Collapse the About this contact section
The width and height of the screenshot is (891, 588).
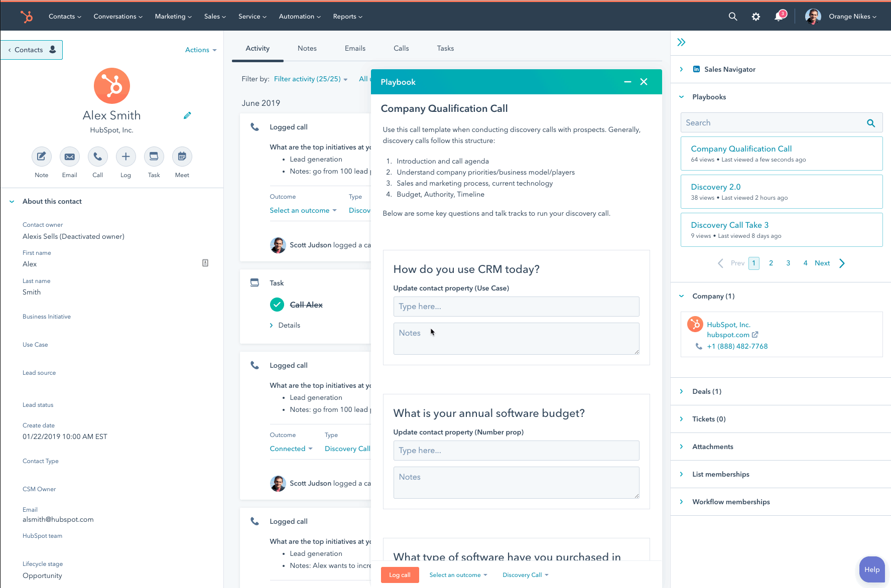click(12, 201)
